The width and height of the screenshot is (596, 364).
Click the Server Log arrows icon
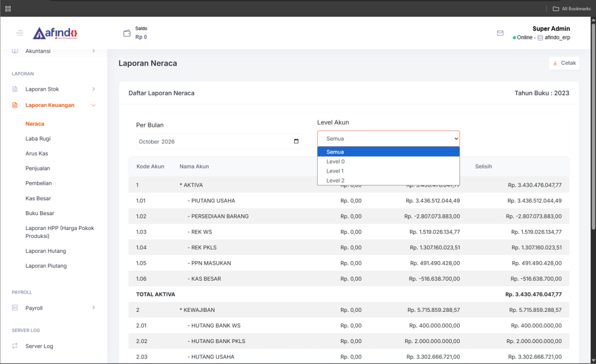pyautogui.click(x=15, y=346)
